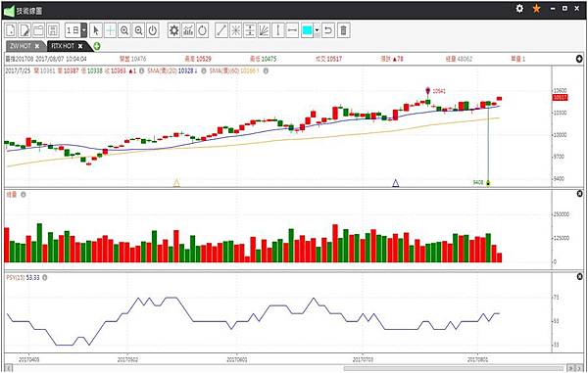Open chart settings gear in toolbar
Image resolution: width=588 pixels, height=373 pixels.
click(174, 30)
